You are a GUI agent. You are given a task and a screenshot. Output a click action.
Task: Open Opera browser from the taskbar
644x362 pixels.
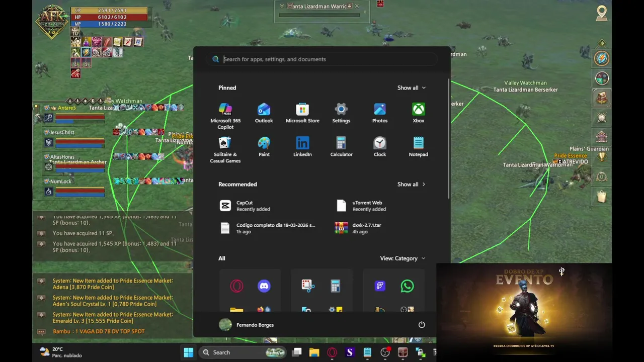coord(332,352)
